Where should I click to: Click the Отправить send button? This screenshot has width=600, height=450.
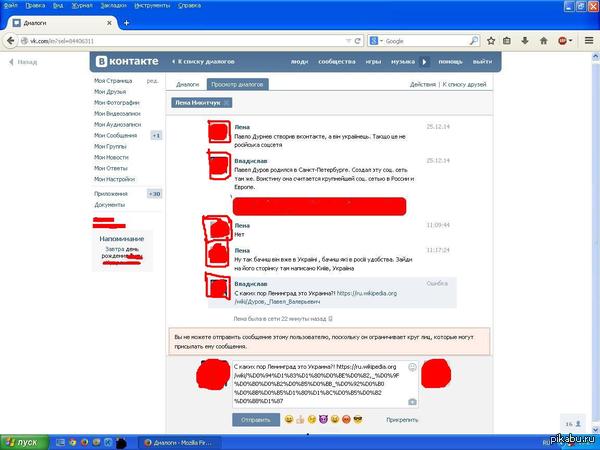coord(256,419)
